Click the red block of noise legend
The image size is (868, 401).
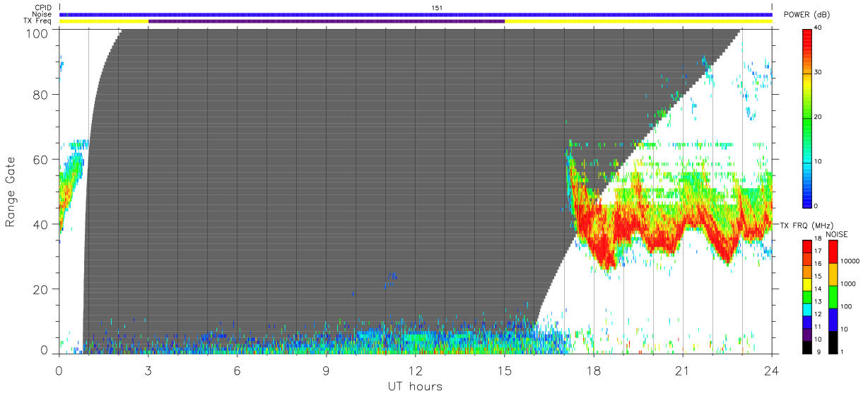833,252
